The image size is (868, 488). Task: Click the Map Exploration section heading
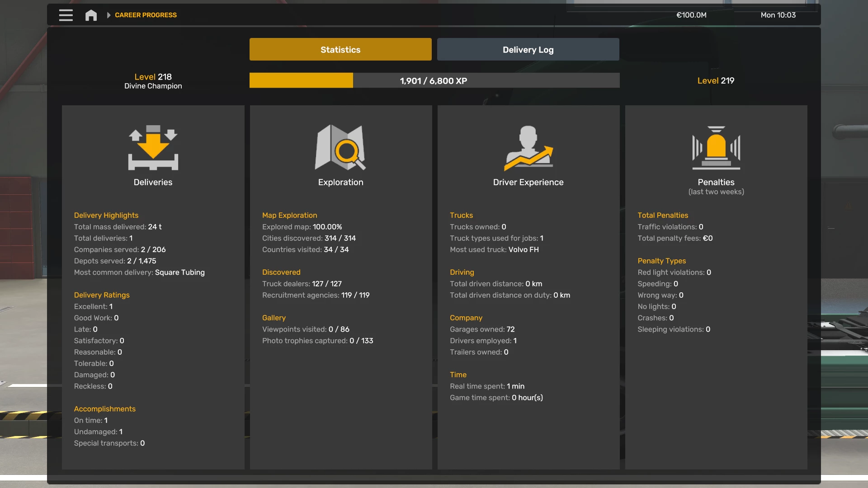[x=289, y=215]
